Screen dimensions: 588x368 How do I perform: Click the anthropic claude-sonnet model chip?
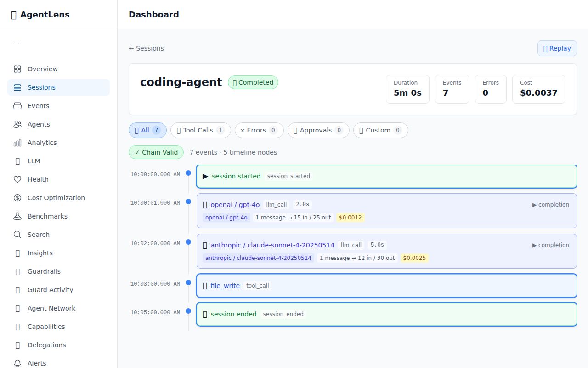tap(258, 258)
